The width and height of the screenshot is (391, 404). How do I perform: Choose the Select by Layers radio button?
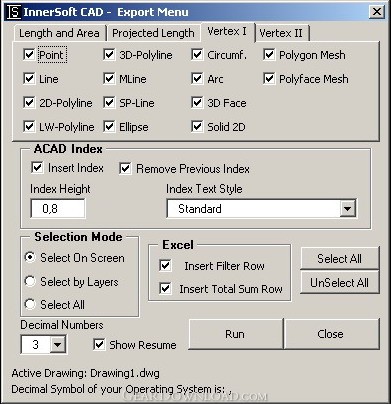(x=30, y=281)
